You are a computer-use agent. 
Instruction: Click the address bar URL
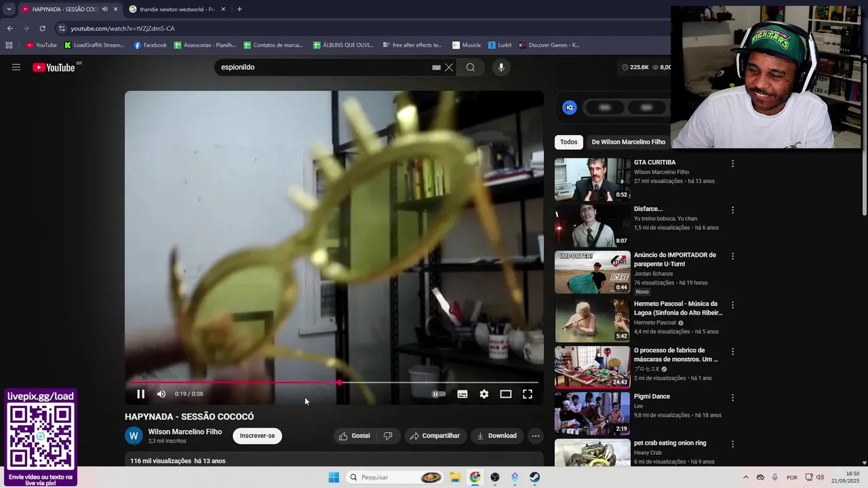coord(123,28)
